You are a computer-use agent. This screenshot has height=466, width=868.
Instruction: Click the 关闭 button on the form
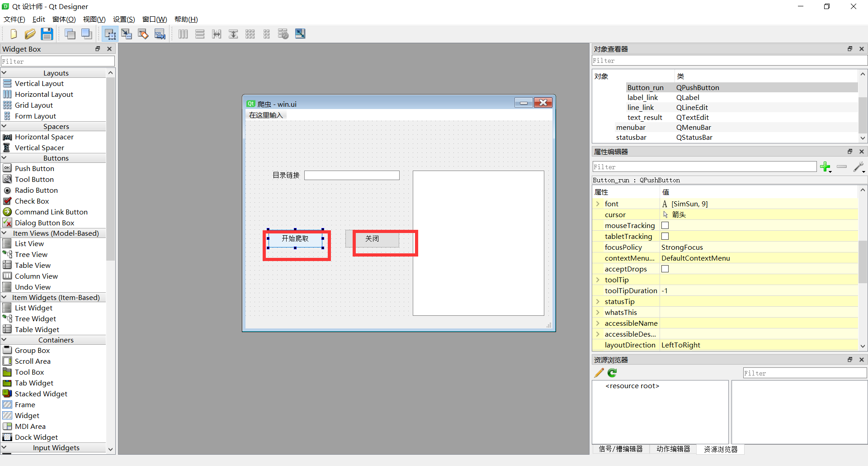(x=372, y=238)
